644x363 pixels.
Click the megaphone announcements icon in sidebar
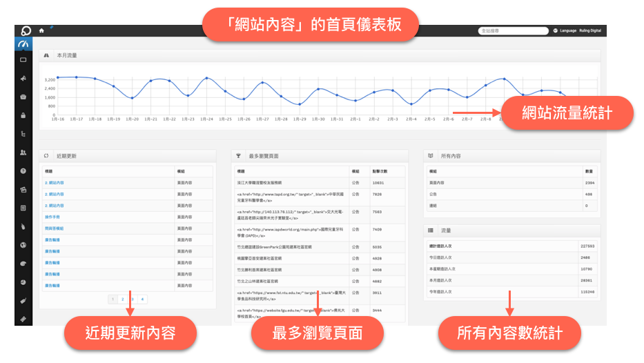click(x=23, y=78)
